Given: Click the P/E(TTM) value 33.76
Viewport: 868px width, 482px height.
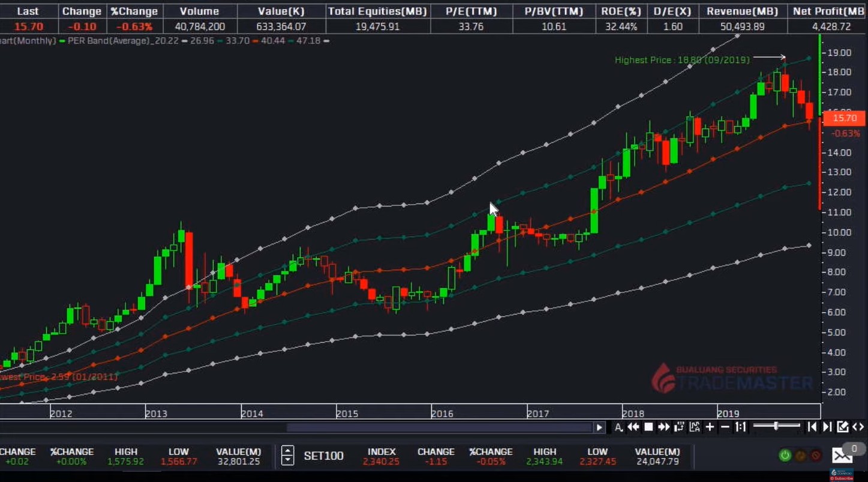Looking at the screenshot, I should [470, 26].
